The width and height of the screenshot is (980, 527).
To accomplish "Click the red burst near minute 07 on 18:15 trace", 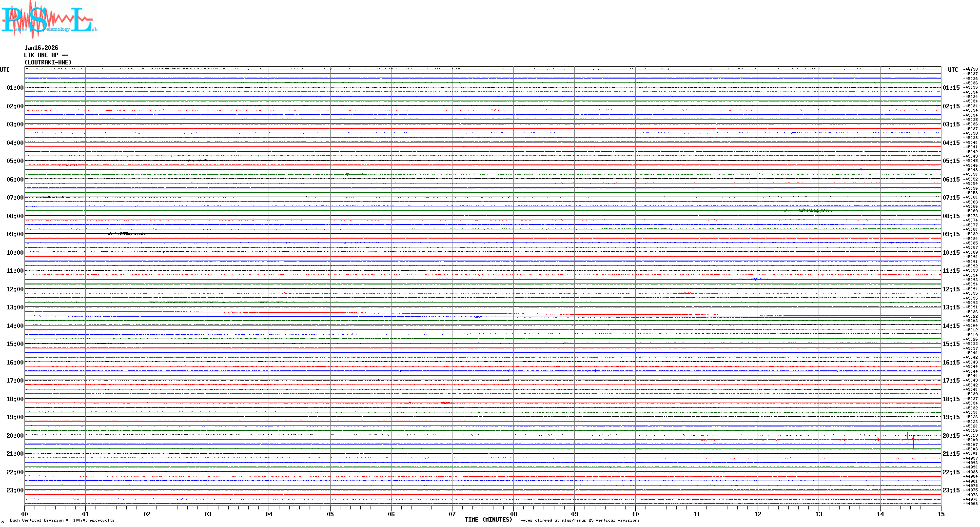I will pyautogui.click(x=446, y=403).
